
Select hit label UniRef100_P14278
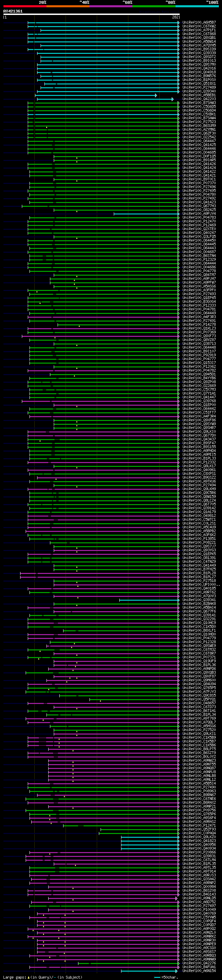coord(199,324)
